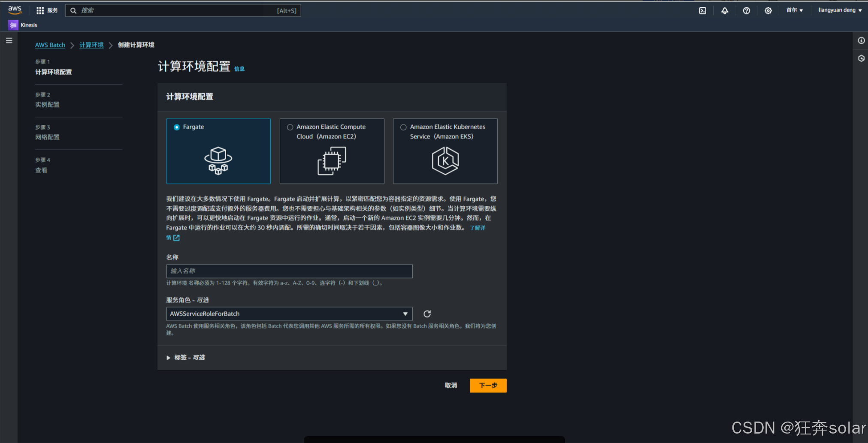Click the 下一步 next button
Screen dimensions: 868x443
pos(488,386)
